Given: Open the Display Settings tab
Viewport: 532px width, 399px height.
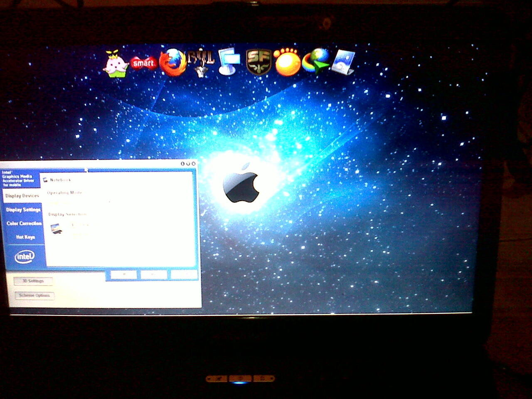Looking at the screenshot, I should (23, 210).
